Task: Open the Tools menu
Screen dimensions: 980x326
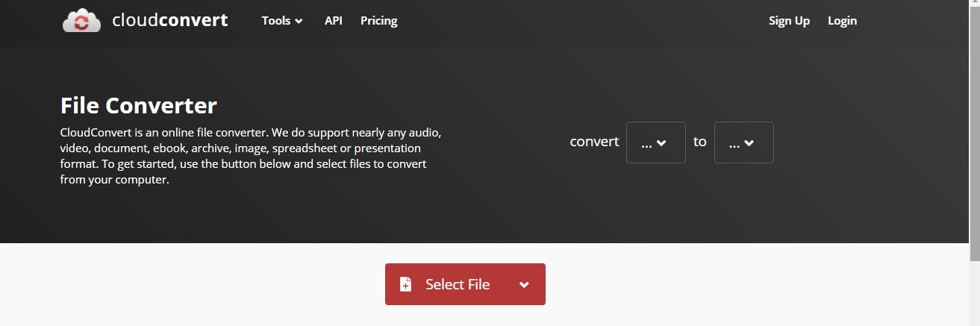Action: tap(282, 21)
